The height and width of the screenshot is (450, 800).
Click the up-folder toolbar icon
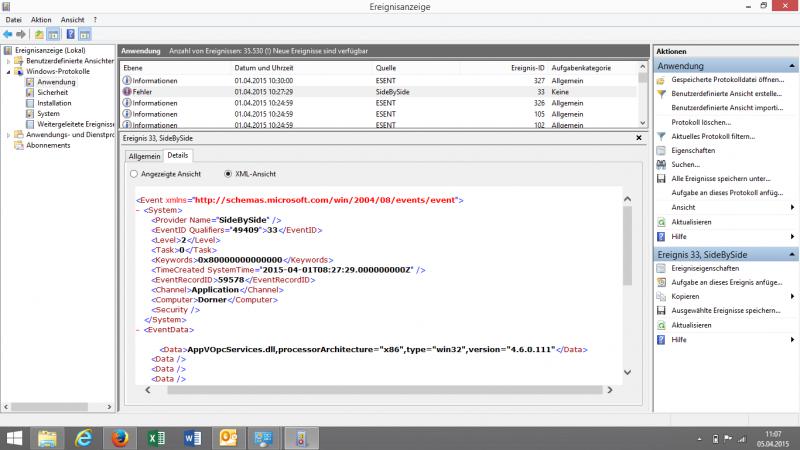pyautogui.click(x=39, y=34)
